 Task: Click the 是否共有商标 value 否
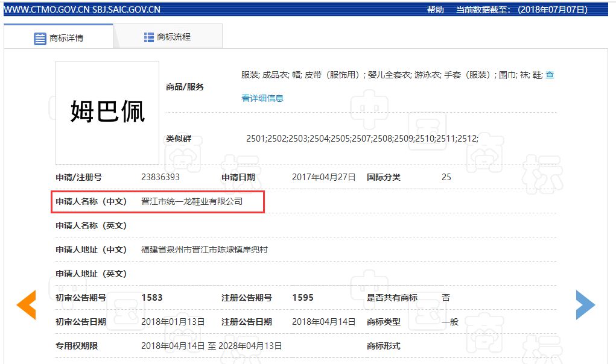445,297
